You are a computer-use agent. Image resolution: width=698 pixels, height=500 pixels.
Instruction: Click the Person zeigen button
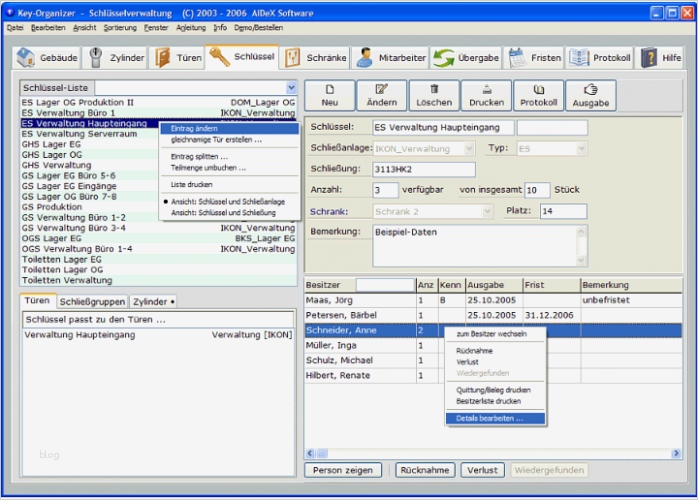(x=343, y=471)
